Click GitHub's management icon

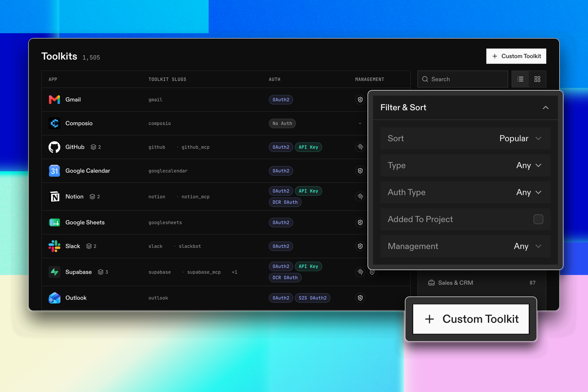coord(360,147)
